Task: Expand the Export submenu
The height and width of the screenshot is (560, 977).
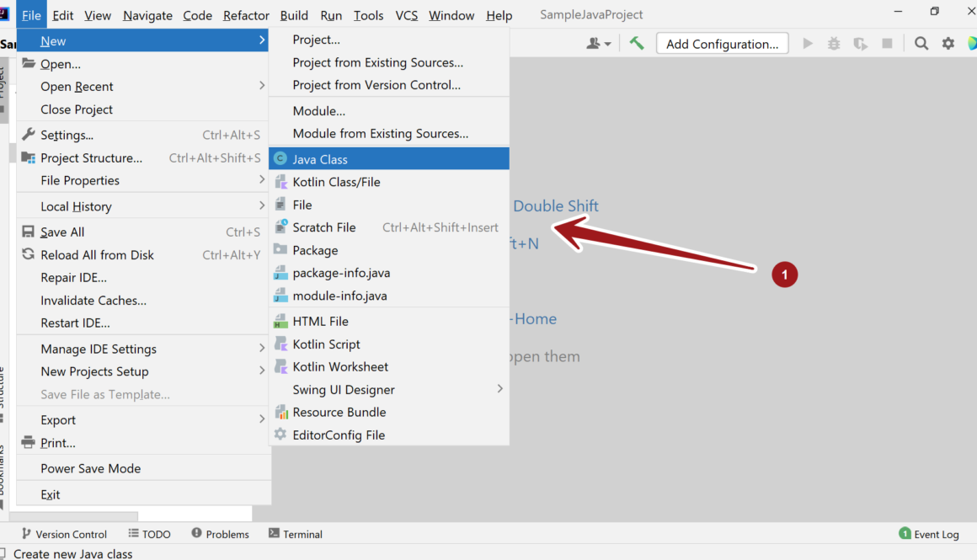Action: (x=57, y=419)
